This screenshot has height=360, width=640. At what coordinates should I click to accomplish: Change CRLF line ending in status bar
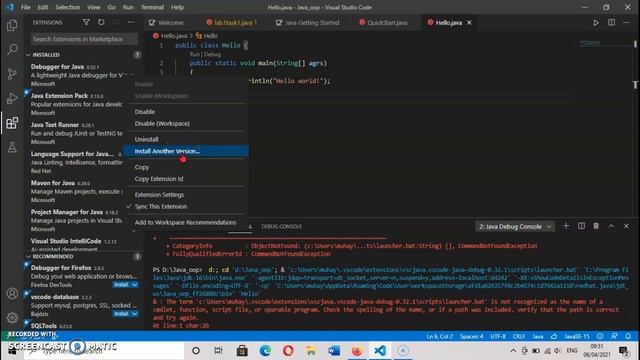519,336
